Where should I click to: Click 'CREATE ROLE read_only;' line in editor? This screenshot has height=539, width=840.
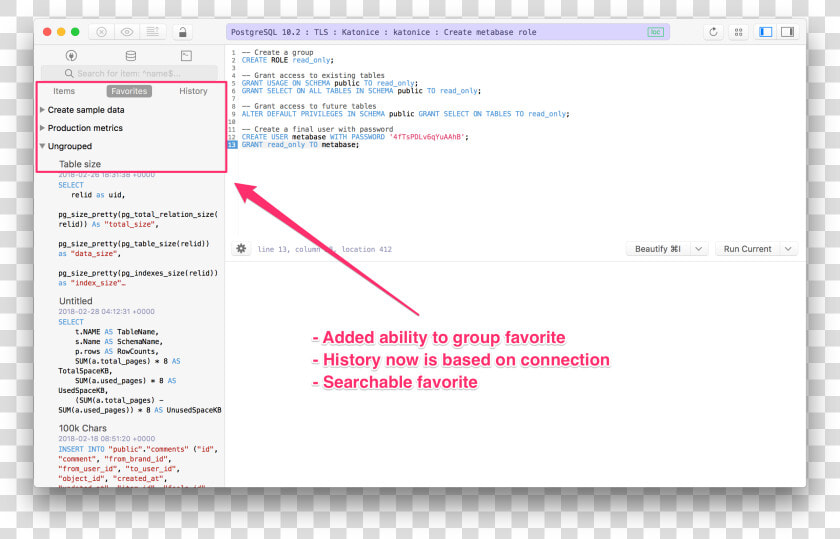pos(288,60)
